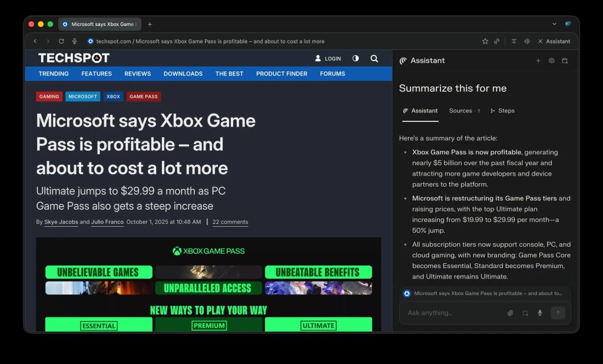Click the voice waveform icon in the browser toolbar
This screenshot has width=603, height=364.
tap(527, 41)
